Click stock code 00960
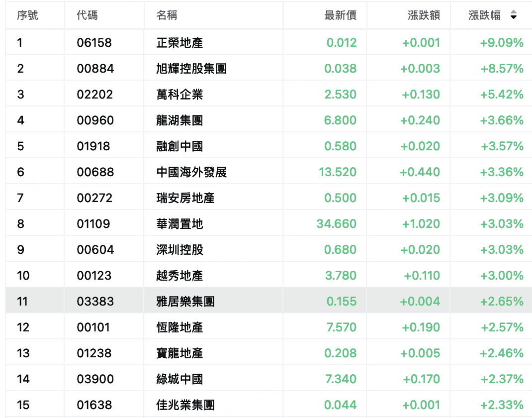The height and width of the screenshot is (418, 532). coord(95,120)
